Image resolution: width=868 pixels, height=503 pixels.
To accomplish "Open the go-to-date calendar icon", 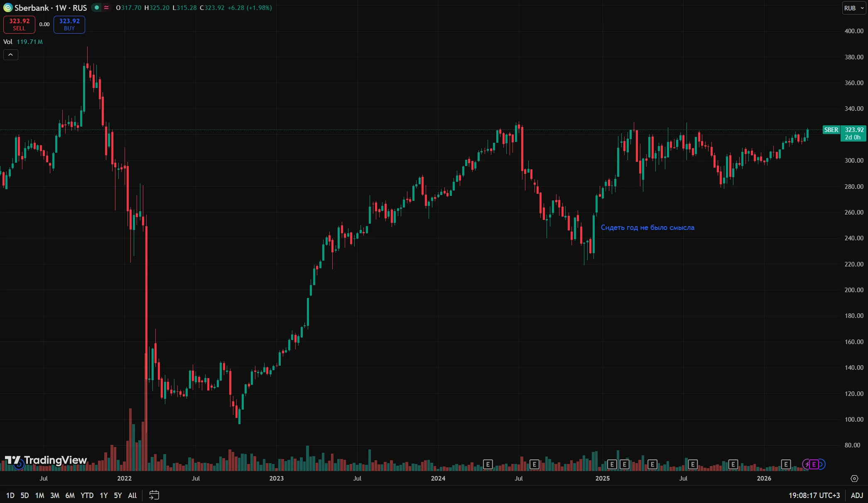I will 154,495.
